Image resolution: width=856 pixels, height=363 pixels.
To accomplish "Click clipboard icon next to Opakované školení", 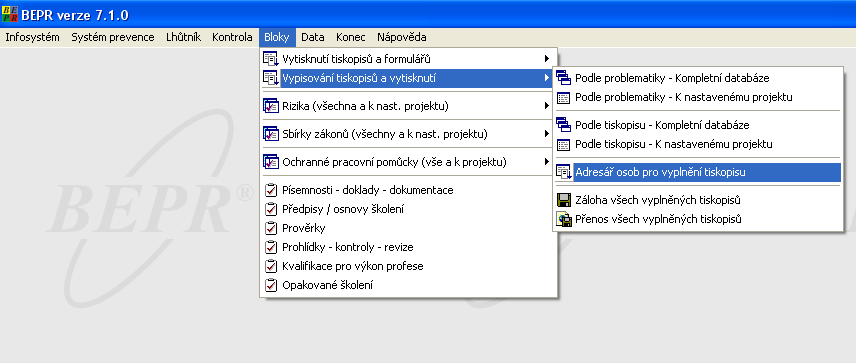I will click(x=271, y=285).
